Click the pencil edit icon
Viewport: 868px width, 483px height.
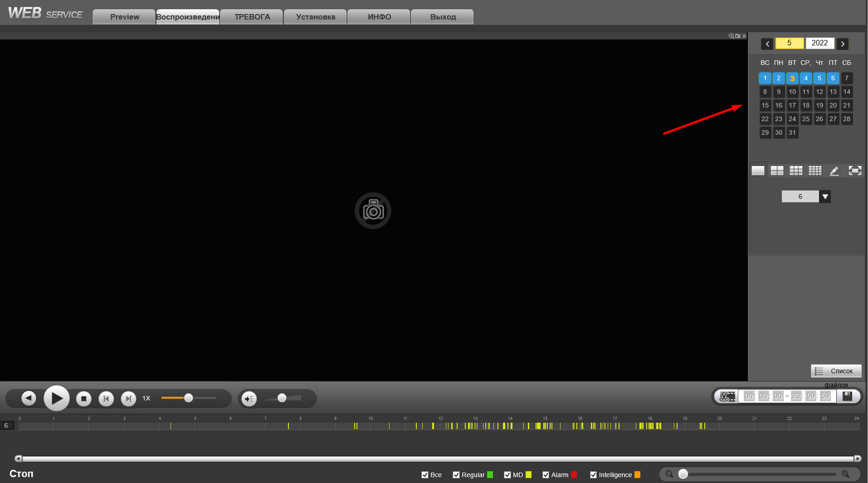(x=834, y=171)
